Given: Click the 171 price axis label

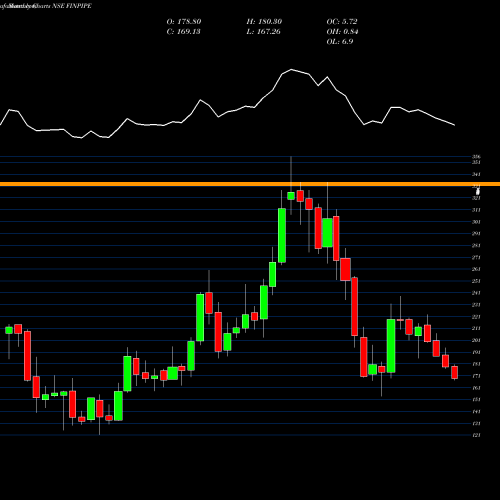Looking at the screenshot, I should 476,376.
